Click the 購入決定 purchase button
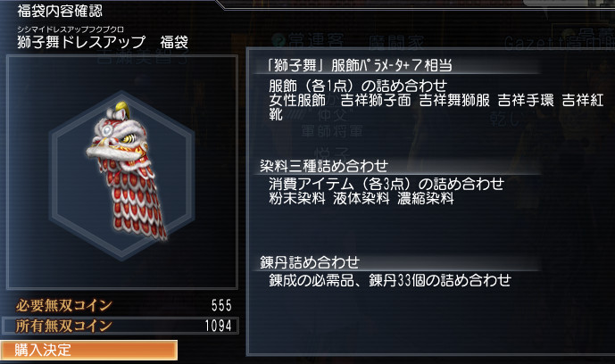Viewport: 615px width, 364px height. pyautogui.click(x=88, y=350)
